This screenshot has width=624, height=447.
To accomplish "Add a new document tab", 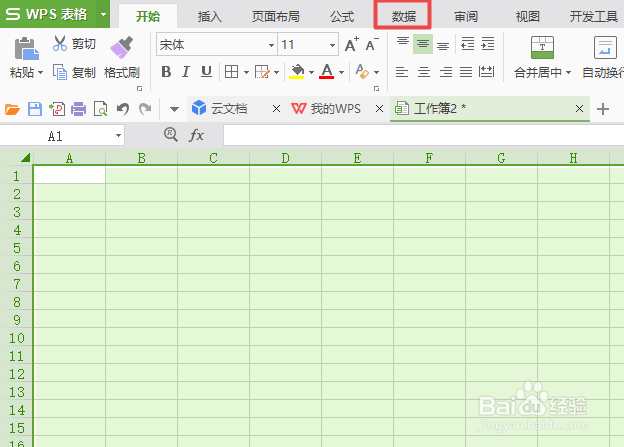I will tap(603, 109).
